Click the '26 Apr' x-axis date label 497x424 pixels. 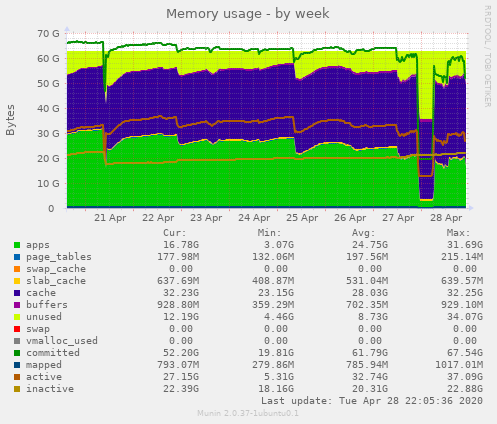point(350,218)
